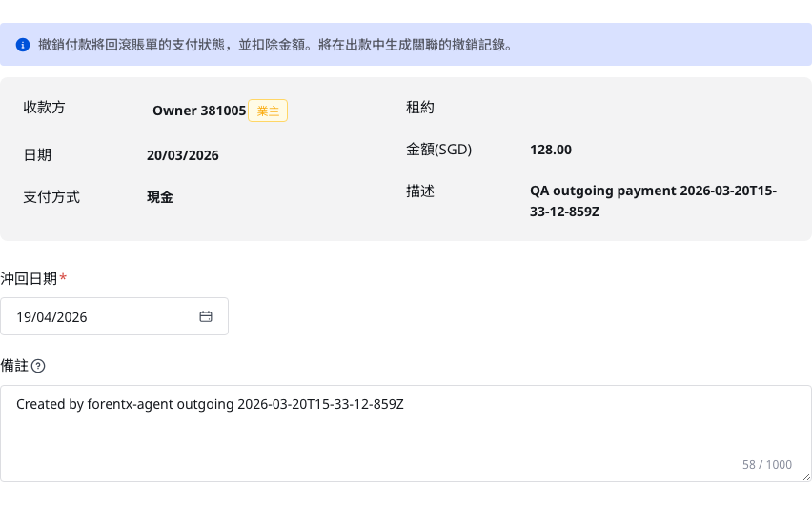812x524 pixels.
Task: Click the blue info icon in banner
Action: click(23, 45)
